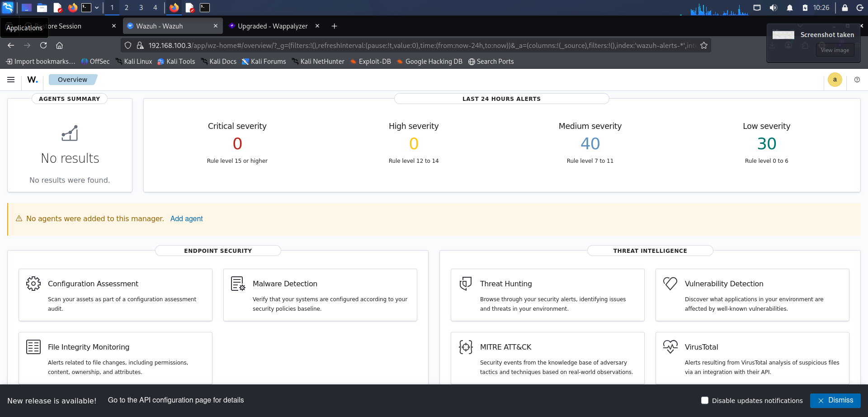Click the Overview breadcrumb
Image resolution: width=868 pixels, height=417 pixels.
[72, 80]
